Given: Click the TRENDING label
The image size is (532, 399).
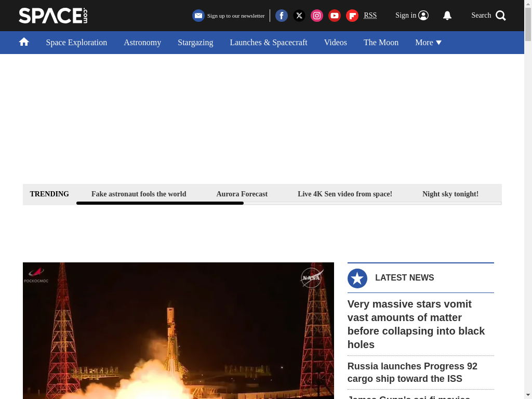Looking at the screenshot, I should [49, 194].
